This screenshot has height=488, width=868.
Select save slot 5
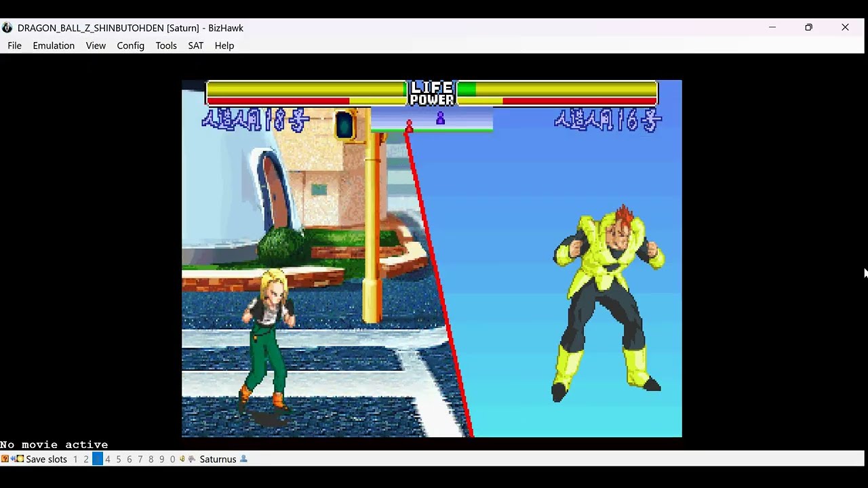point(119,459)
